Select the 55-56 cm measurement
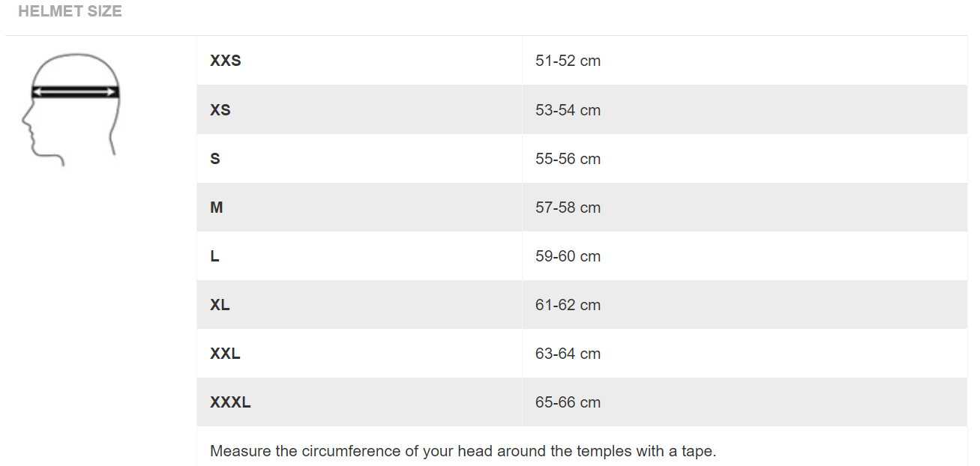Image resolution: width=980 pixels, height=466 pixels. [568, 159]
